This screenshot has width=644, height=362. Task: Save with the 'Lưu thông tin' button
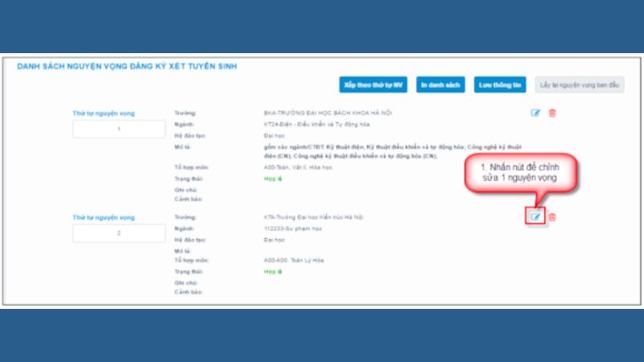pyautogui.click(x=499, y=84)
